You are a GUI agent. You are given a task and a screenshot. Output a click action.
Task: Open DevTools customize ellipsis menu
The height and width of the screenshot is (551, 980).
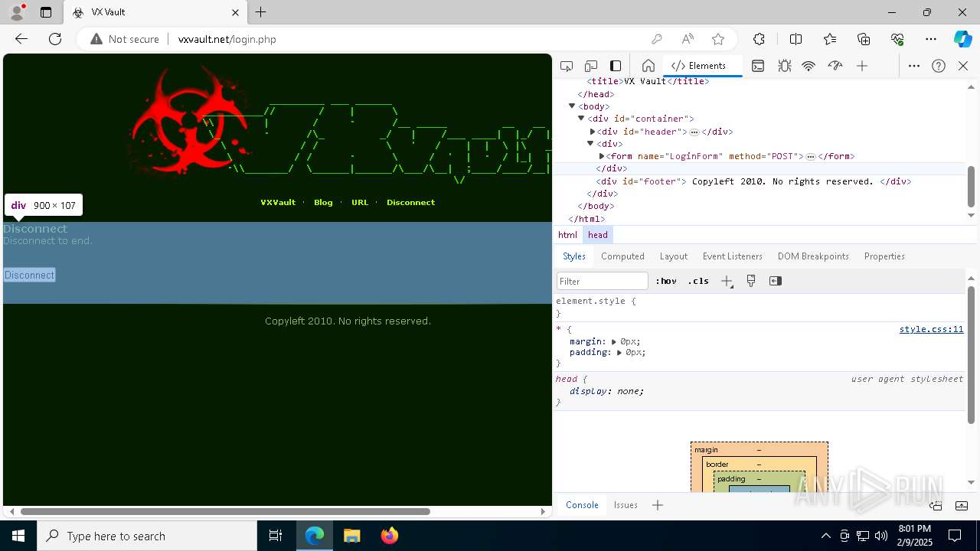914,66
